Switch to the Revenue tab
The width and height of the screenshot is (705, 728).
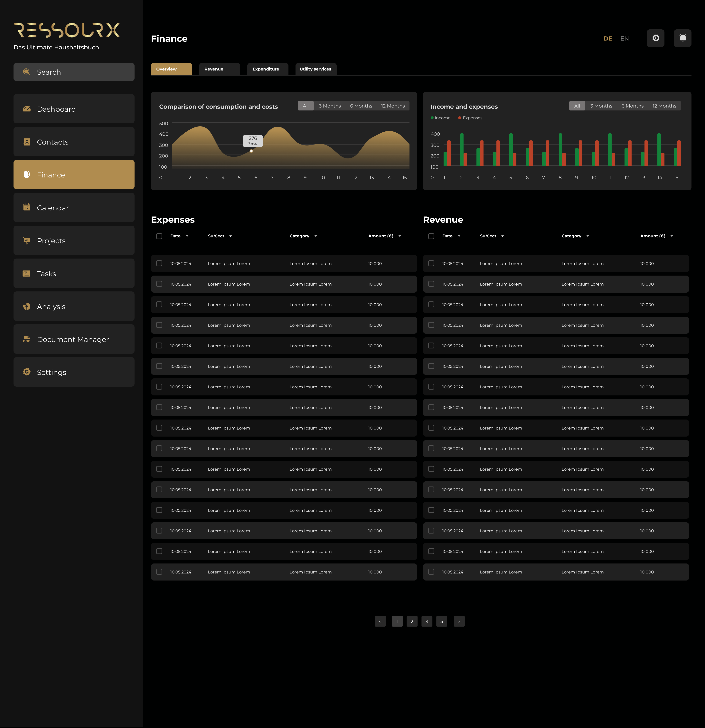(220, 69)
